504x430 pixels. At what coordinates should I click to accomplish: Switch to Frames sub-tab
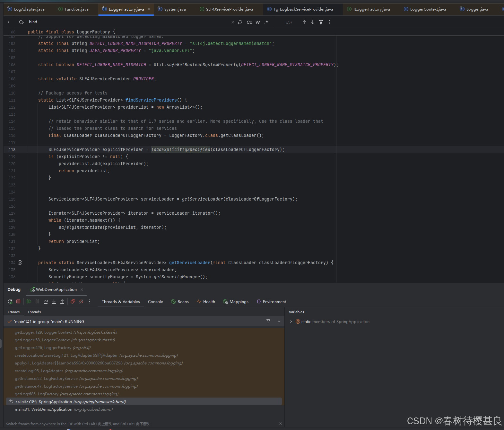click(x=13, y=312)
